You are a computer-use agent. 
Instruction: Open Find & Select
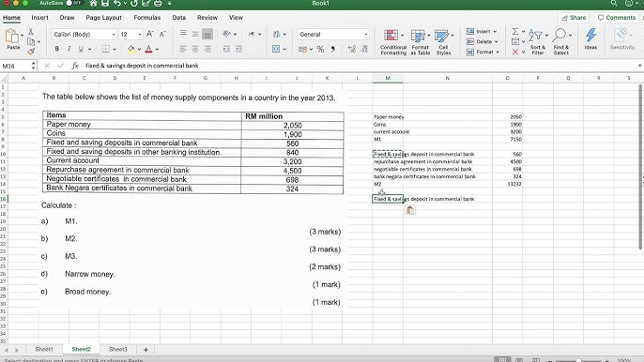[561, 42]
